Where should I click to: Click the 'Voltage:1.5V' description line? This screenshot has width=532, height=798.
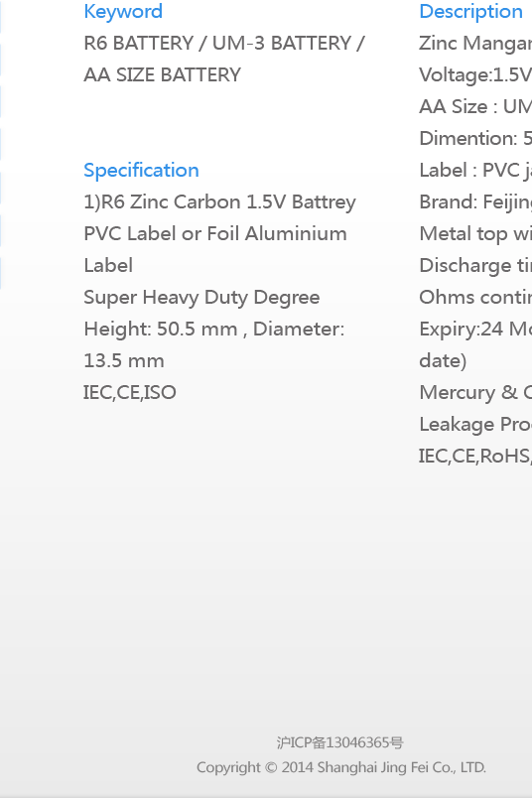(475, 74)
